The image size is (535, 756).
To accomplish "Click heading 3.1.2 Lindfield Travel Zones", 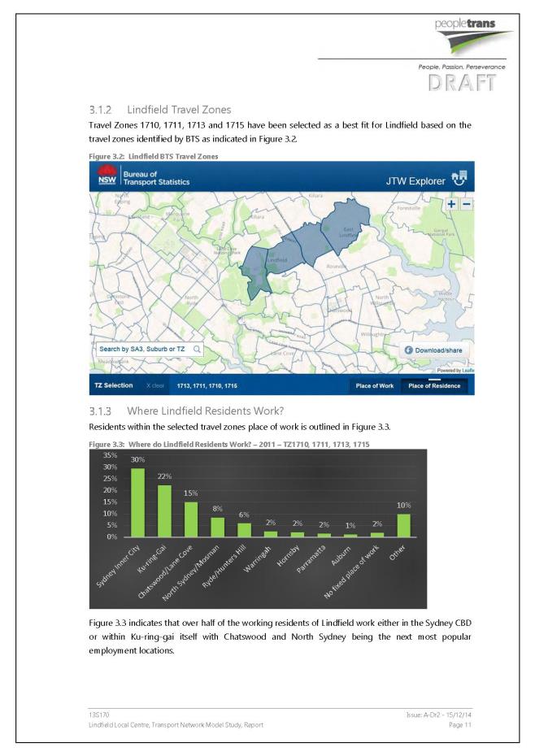I will (160, 110).
